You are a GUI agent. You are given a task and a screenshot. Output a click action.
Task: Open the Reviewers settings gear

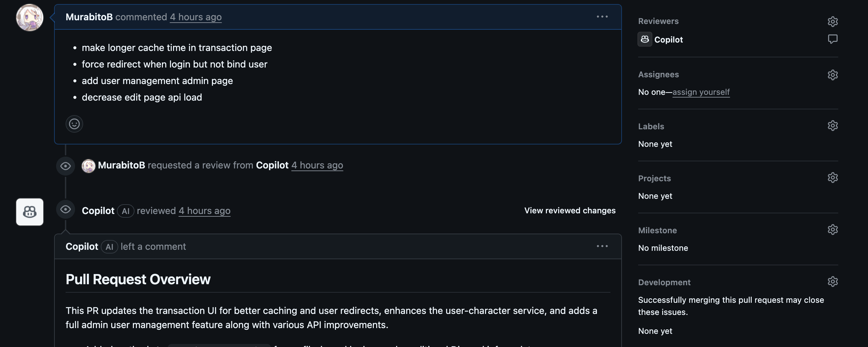[833, 22]
